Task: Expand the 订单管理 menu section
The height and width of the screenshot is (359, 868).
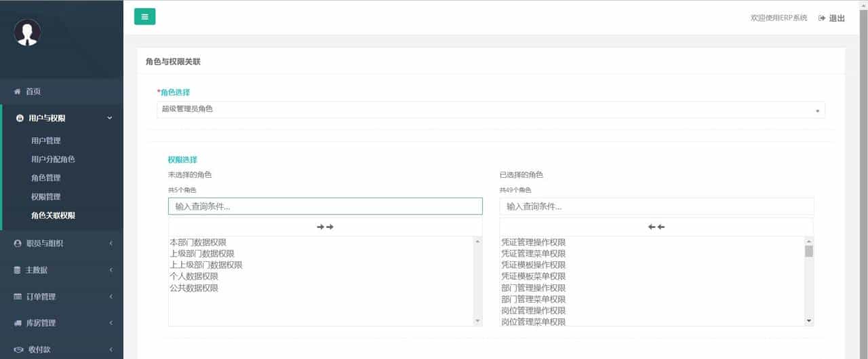Action: pyautogui.click(x=62, y=297)
